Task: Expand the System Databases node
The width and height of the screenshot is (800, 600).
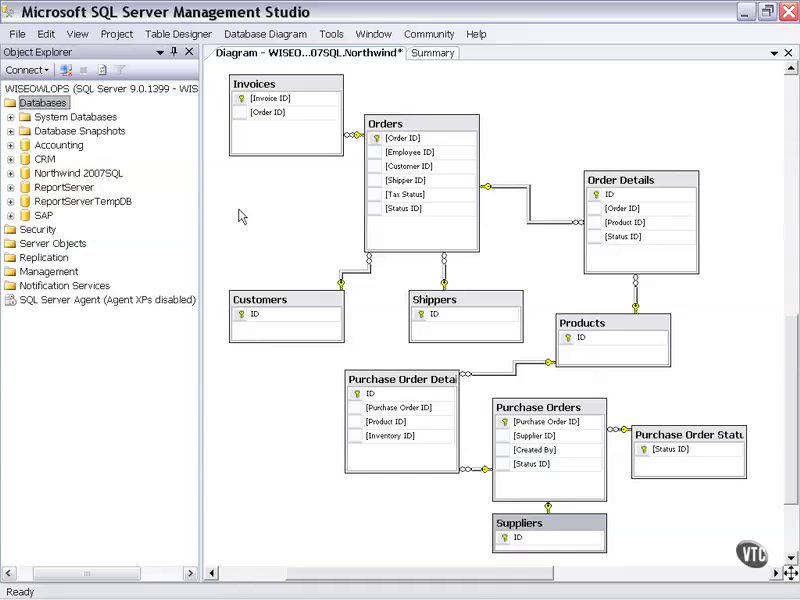Action: (10, 117)
